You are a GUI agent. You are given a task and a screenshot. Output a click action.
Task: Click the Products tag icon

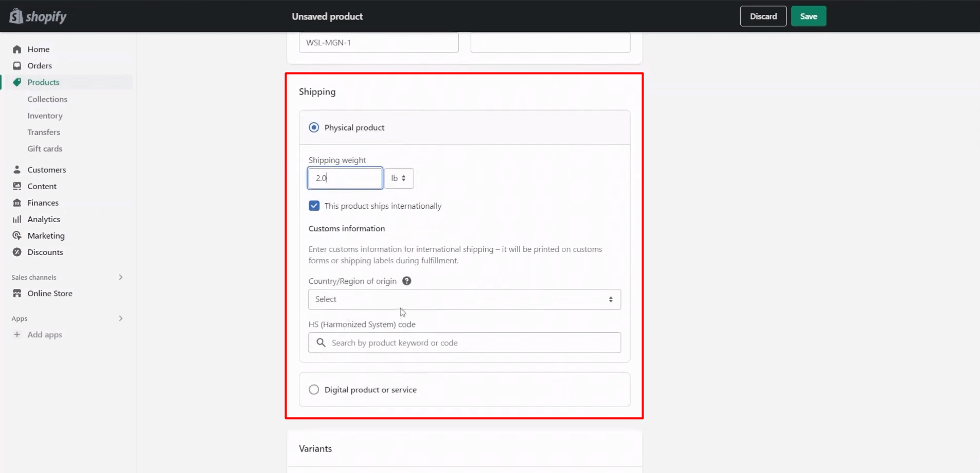(x=17, y=82)
